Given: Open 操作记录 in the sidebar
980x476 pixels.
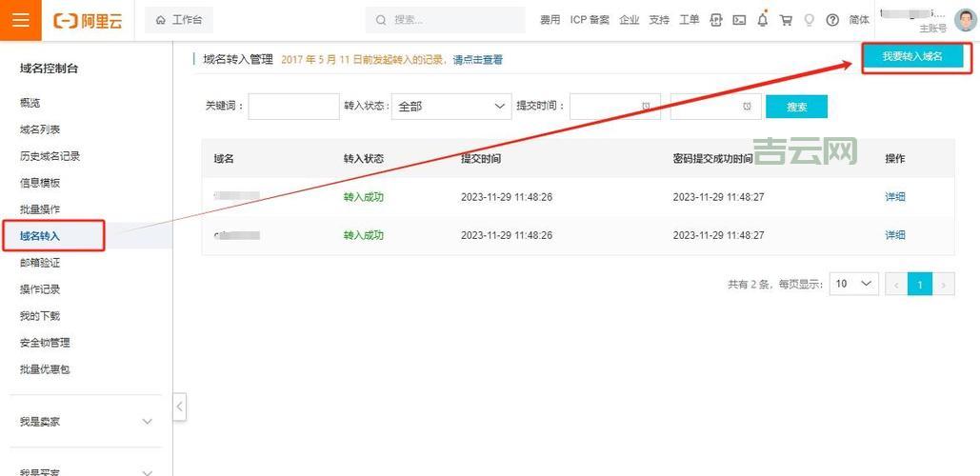Looking at the screenshot, I should [40, 289].
